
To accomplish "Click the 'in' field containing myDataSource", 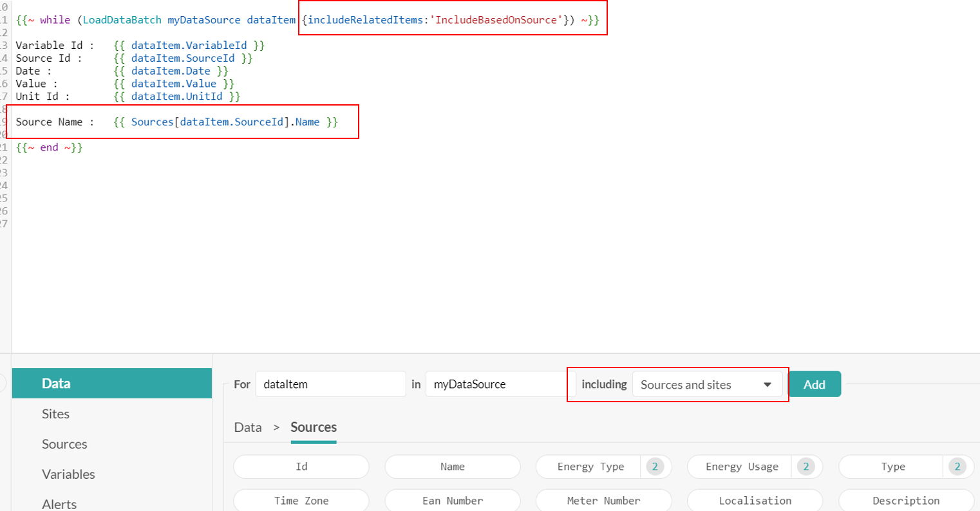I will (x=500, y=384).
